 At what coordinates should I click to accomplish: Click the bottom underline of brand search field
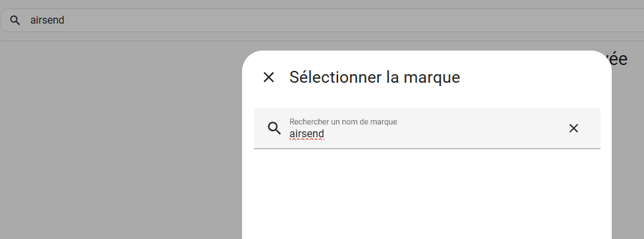[x=427, y=148]
